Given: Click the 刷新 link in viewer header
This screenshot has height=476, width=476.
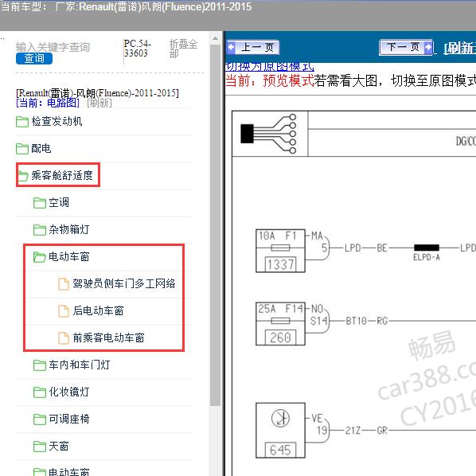Looking at the screenshot, I should point(459,48).
